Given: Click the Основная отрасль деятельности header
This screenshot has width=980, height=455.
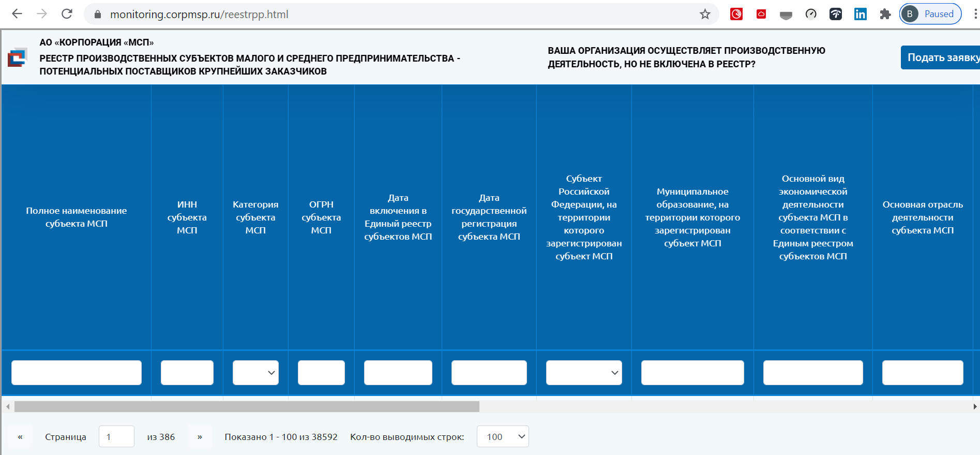Looking at the screenshot, I should point(923,217).
